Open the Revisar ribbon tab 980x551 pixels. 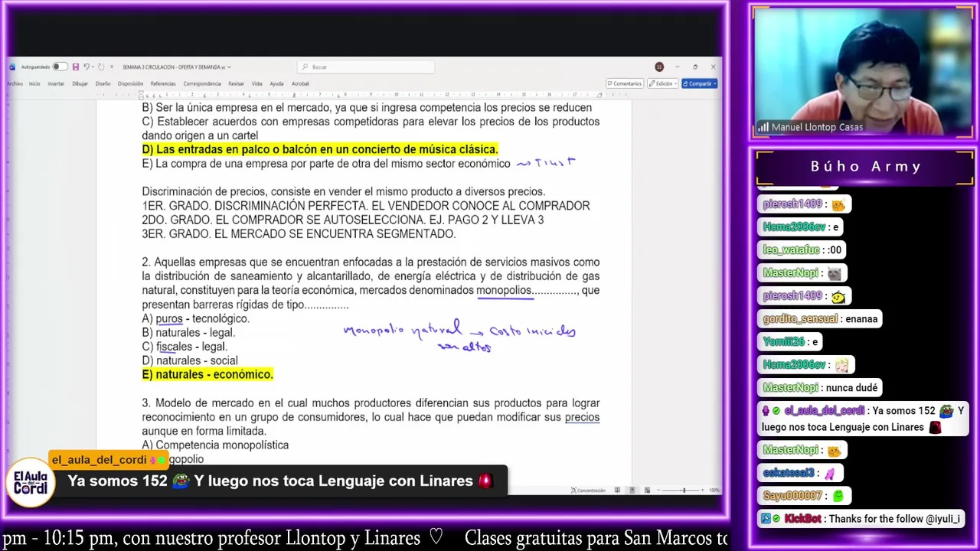[x=236, y=83]
